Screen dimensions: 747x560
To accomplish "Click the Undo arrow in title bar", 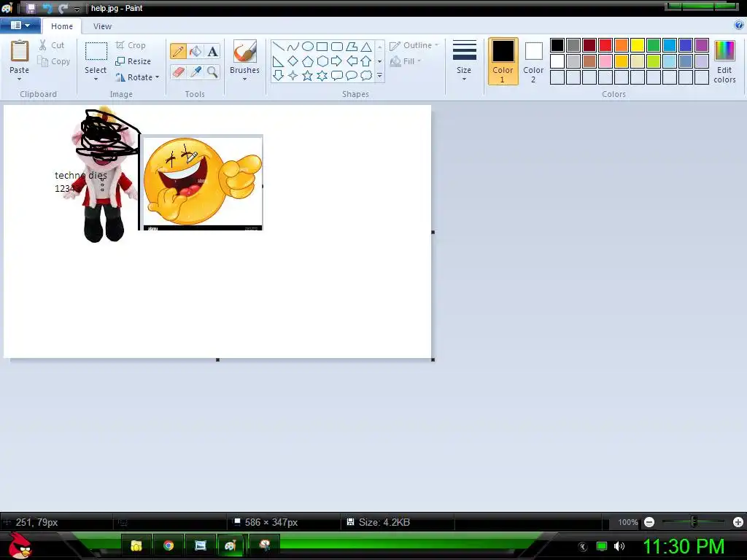I will click(47, 8).
